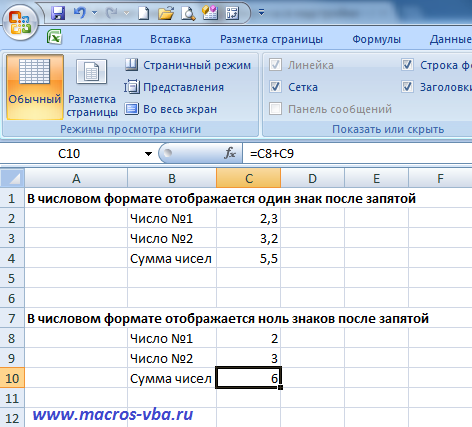Open the redo history dropdown arrow

pyautogui.click(x=126, y=13)
